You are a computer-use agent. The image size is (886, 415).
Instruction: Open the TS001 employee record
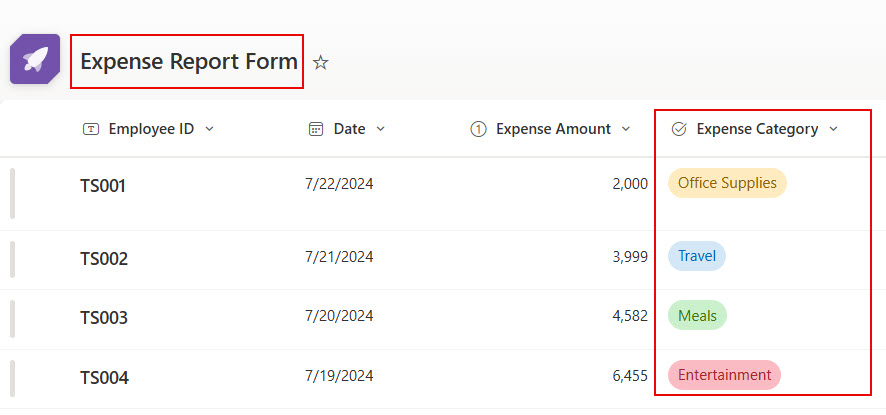point(103,186)
